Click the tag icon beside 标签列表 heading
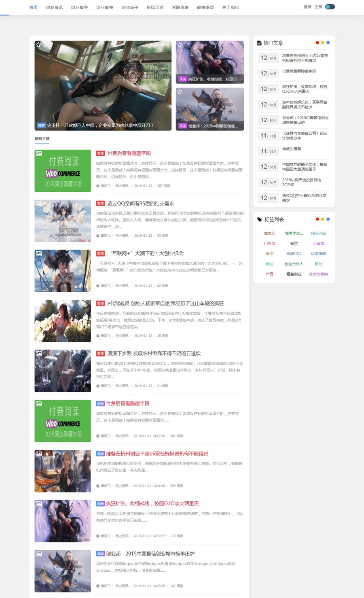The image size is (364, 598). tap(260, 219)
